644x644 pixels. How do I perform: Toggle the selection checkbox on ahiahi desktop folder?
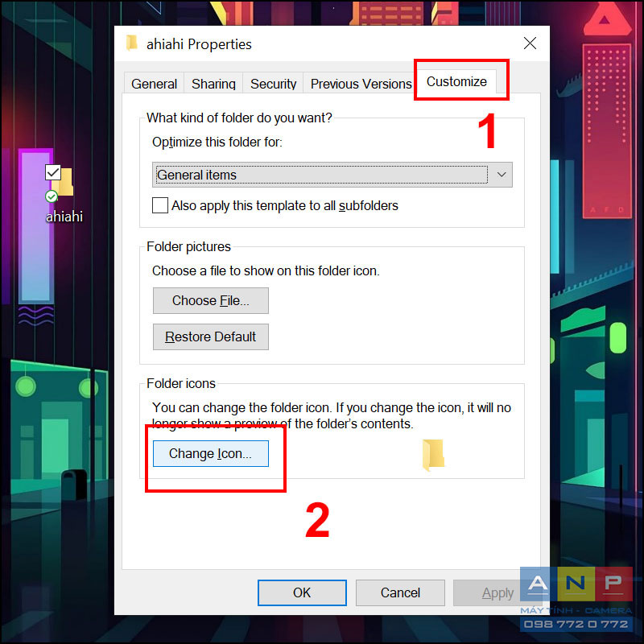53,172
